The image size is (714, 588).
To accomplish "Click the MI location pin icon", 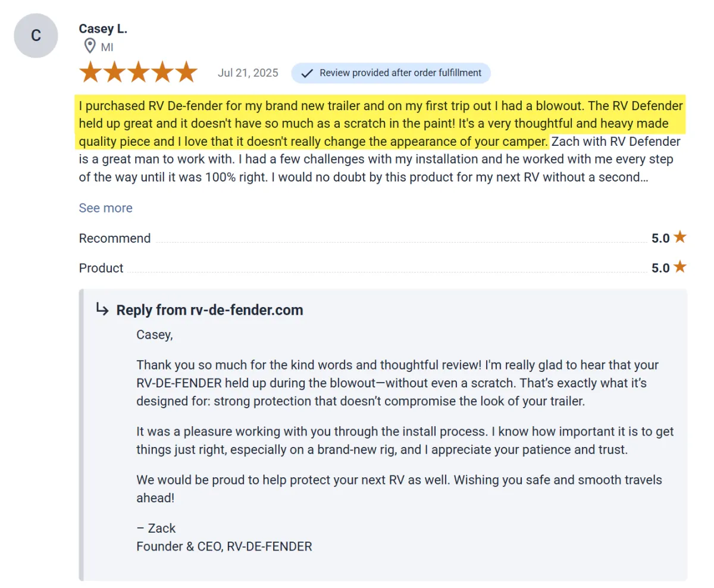I will (x=90, y=46).
